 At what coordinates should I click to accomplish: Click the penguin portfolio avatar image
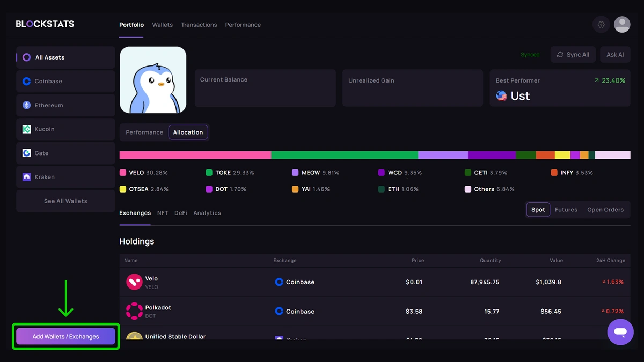[153, 80]
